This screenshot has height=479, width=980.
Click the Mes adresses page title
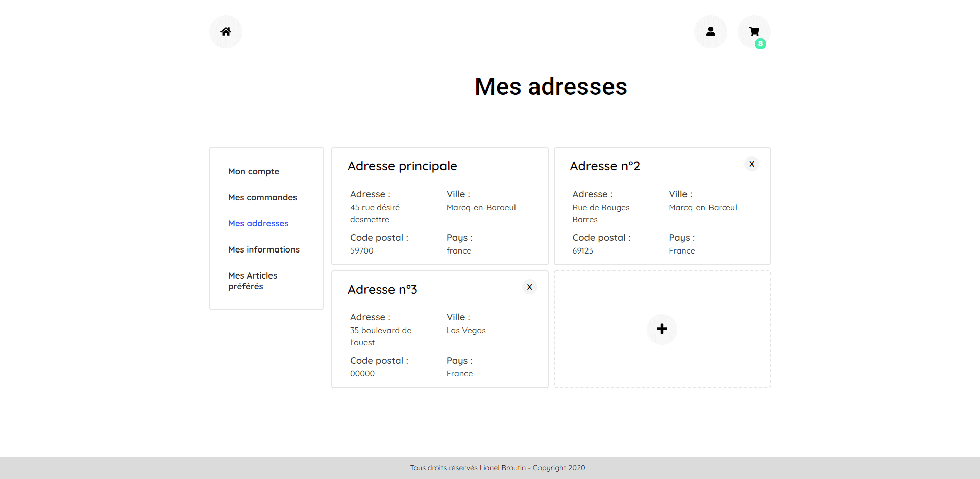coord(550,86)
